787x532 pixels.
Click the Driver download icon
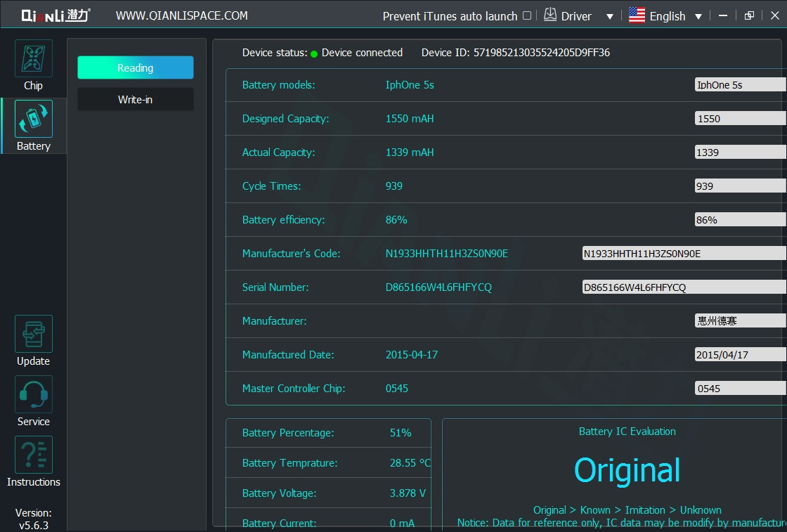click(550, 15)
